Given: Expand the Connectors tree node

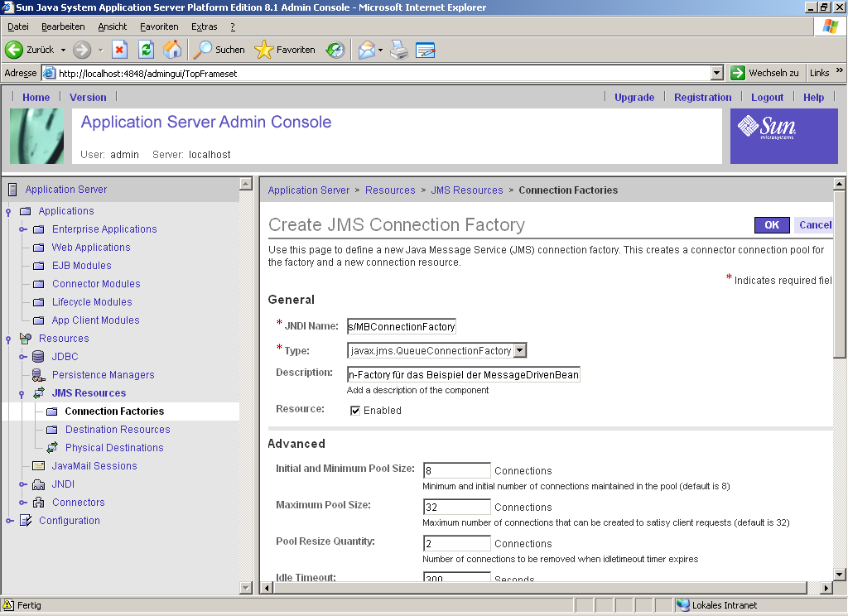Looking at the screenshot, I should (22, 503).
